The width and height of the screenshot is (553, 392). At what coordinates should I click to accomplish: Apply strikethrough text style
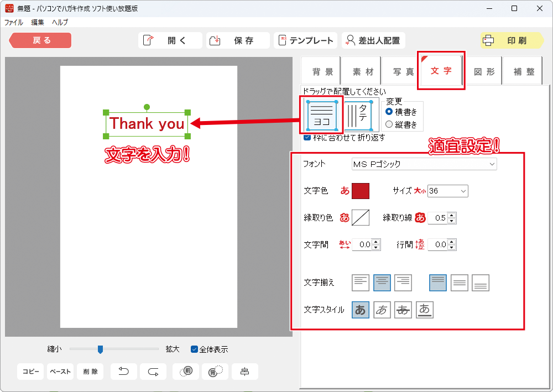[x=403, y=310]
